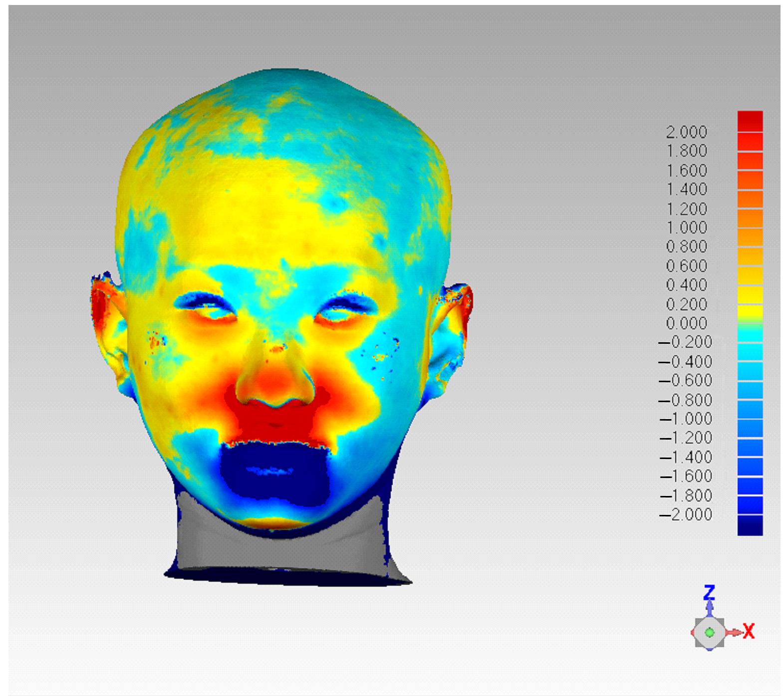
Task: Click the red X axis arrow on gizmo
Action: pos(733,632)
